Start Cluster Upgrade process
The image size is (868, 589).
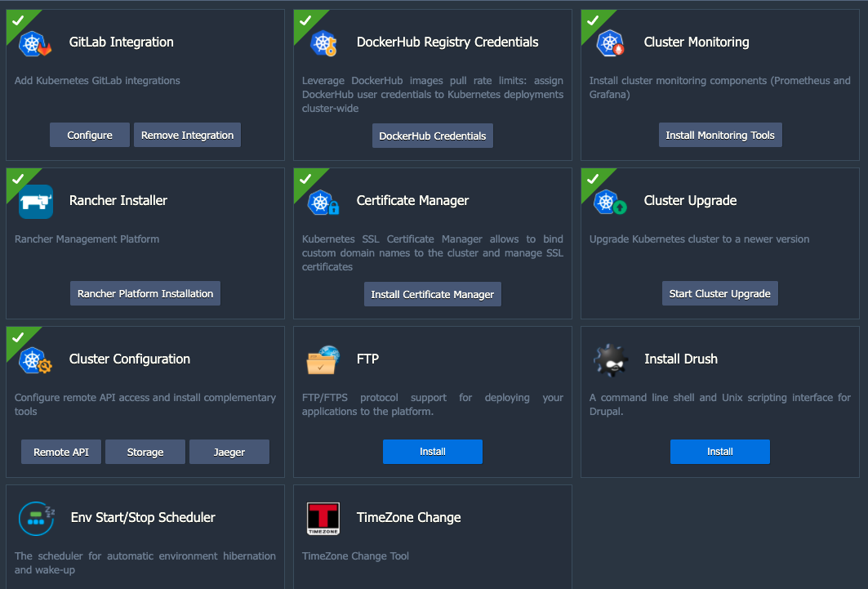click(719, 293)
